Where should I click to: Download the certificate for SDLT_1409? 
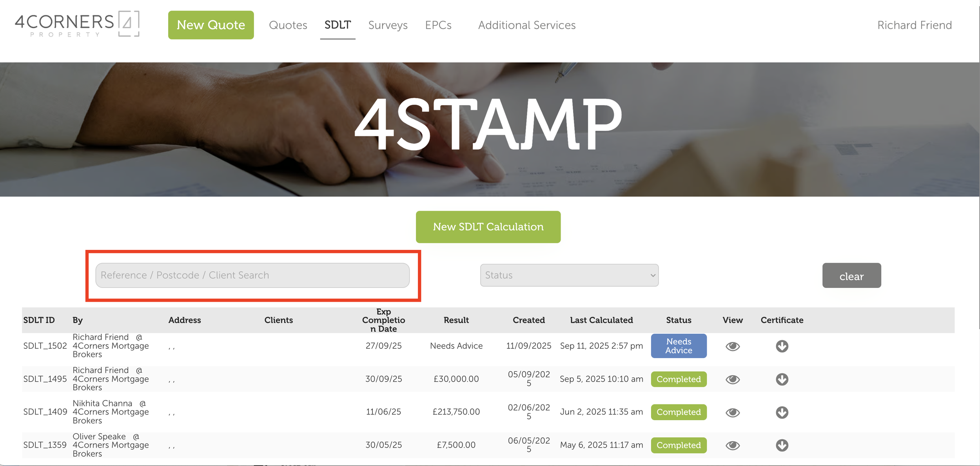point(782,412)
